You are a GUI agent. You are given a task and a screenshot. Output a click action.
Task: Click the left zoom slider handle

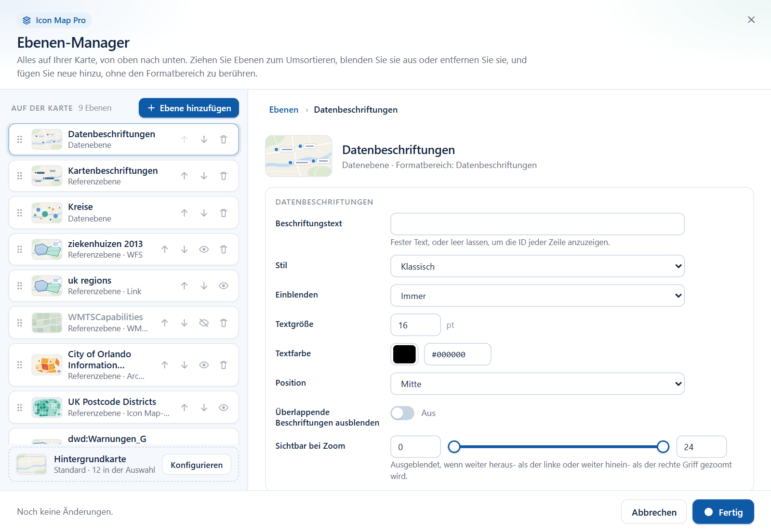[454, 447]
